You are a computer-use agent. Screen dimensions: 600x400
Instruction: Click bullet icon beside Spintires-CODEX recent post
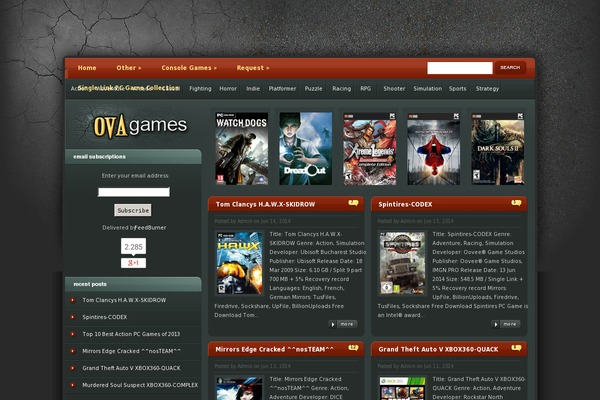(72, 317)
